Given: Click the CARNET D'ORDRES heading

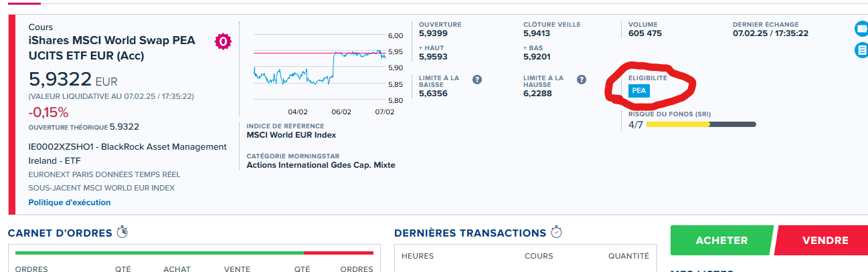Looking at the screenshot, I should [x=60, y=233].
